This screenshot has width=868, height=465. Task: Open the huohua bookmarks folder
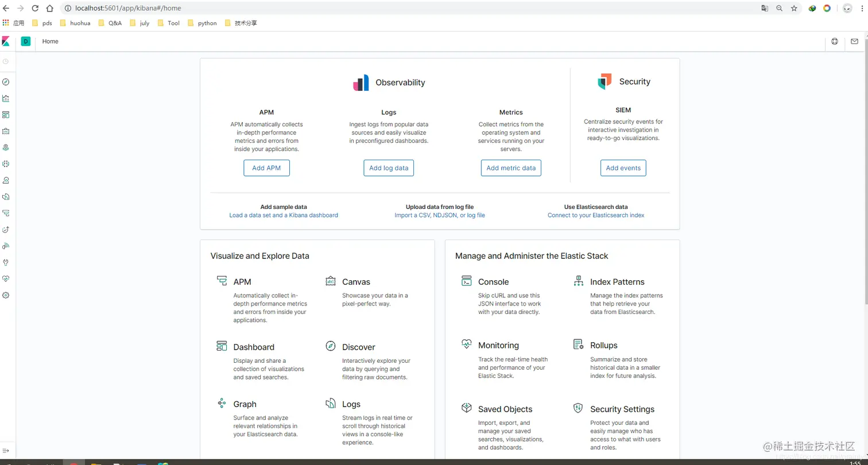(75, 23)
